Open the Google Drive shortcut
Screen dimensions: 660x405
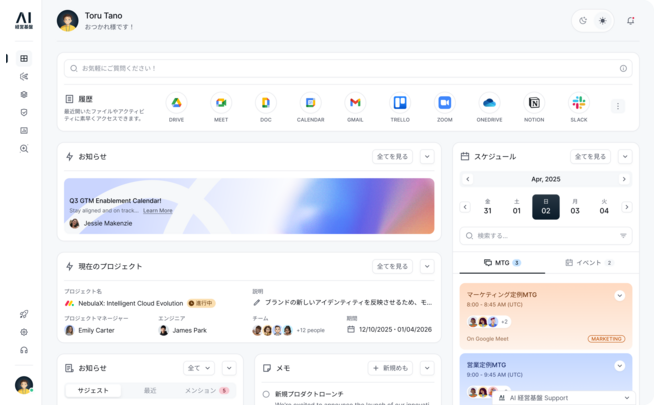pos(176,103)
